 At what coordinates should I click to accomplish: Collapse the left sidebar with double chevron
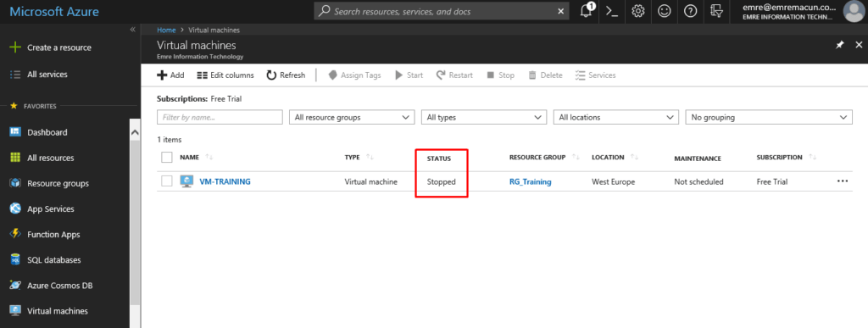(132, 30)
